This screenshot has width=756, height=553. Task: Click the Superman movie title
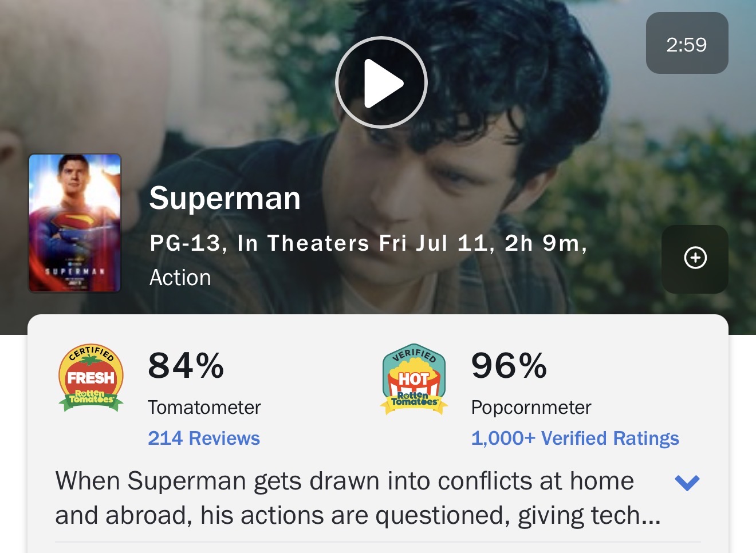point(225,199)
